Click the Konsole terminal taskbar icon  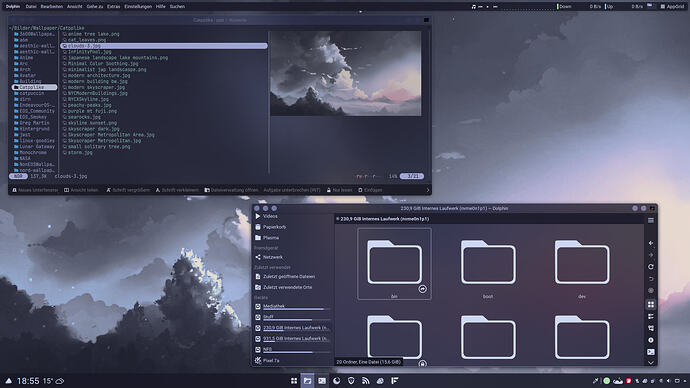click(x=322, y=381)
